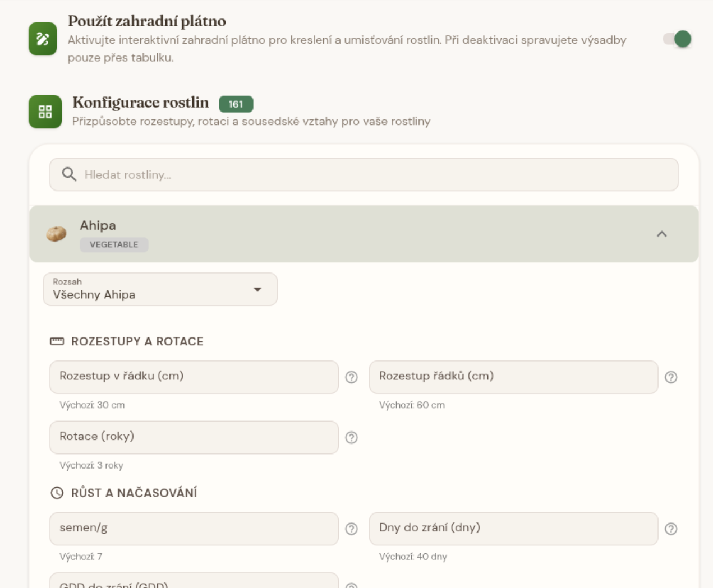The image size is (713, 588).
Task: Focus the Hledat rostliny search field
Action: tap(364, 174)
